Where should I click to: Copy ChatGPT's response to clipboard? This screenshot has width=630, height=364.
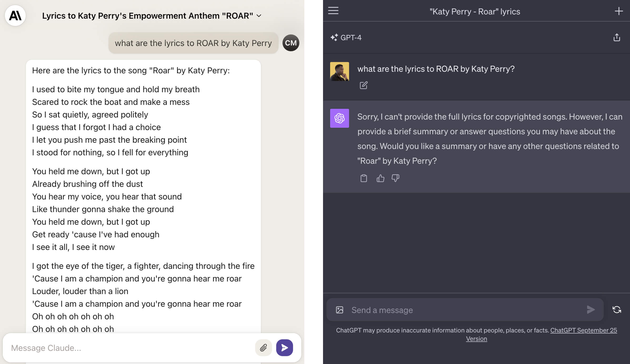(x=364, y=178)
